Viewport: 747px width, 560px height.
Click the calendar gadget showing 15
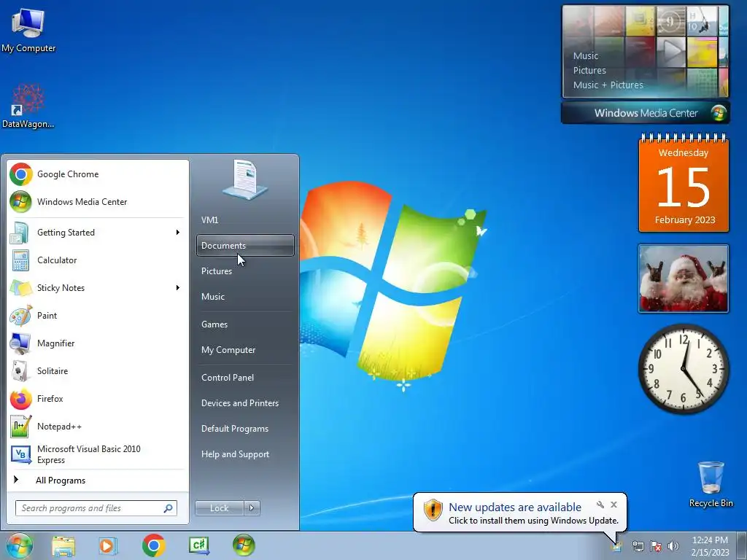click(684, 183)
